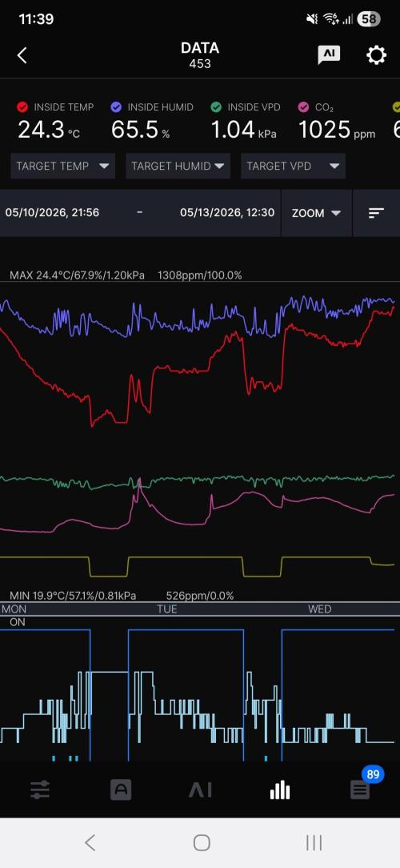The image size is (400, 868).
Task: Open the controls sliders tab in bottom bar
Action: tap(40, 790)
